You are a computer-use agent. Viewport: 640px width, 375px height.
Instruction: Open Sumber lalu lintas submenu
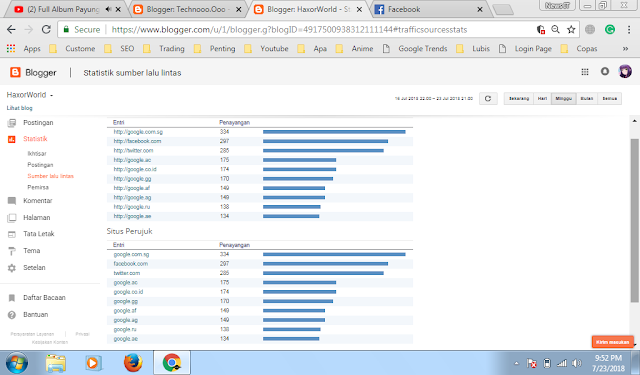click(51, 176)
